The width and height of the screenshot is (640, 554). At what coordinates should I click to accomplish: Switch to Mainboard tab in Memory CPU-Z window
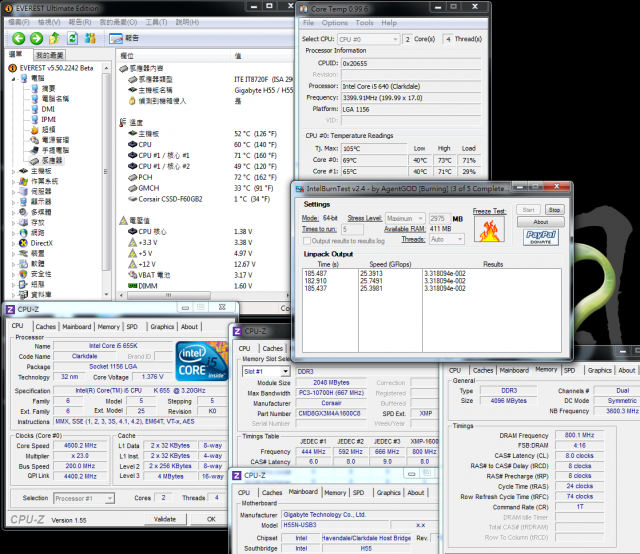(x=514, y=370)
